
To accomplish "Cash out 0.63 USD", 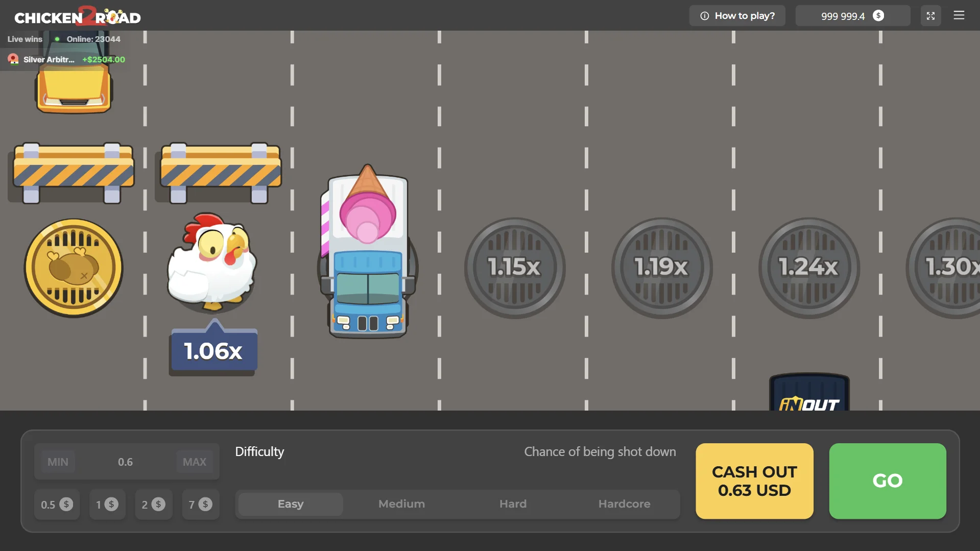I will (754, 481).
